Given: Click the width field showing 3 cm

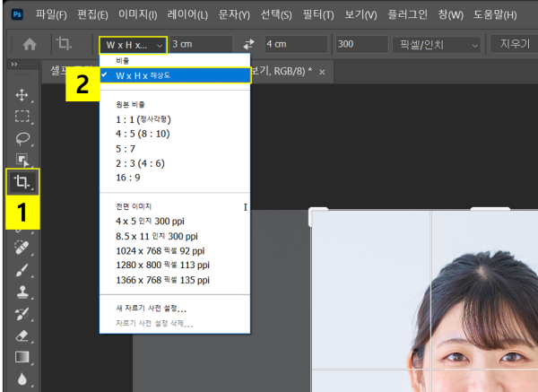Looking at the screenshot, I should click(201, 44).
